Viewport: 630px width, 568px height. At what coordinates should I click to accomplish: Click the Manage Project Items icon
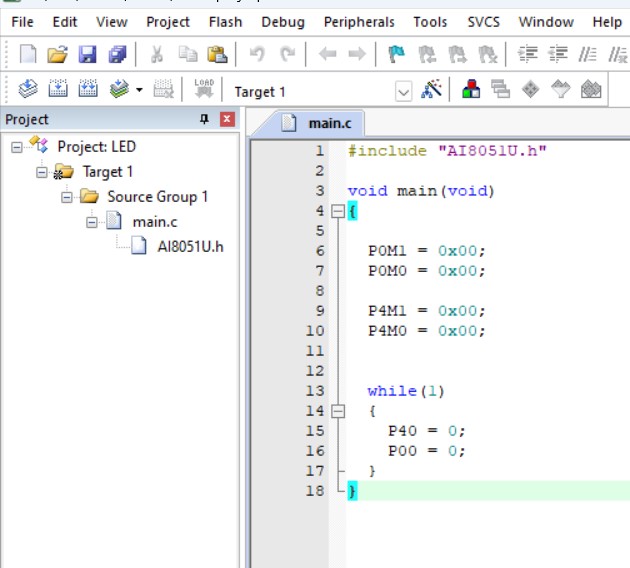(x=471, y=88)
